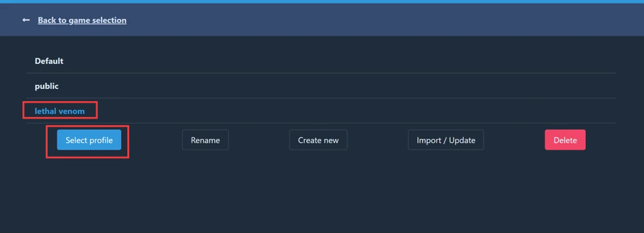This screenshot has height=233, width=644.
Task: Pick the profile named Default
Action: point(49,61)
